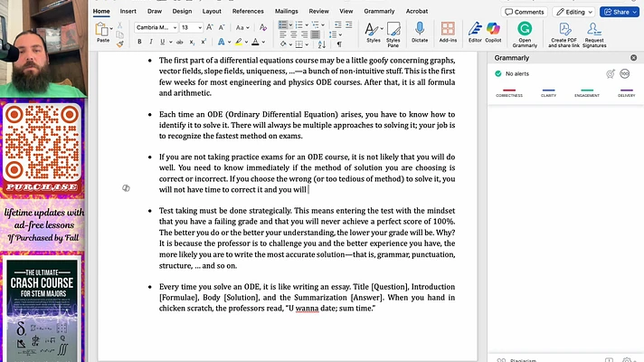The image size is (644, 362).
Task: Toggle bulleted list button
Action: tap(282, 25)
